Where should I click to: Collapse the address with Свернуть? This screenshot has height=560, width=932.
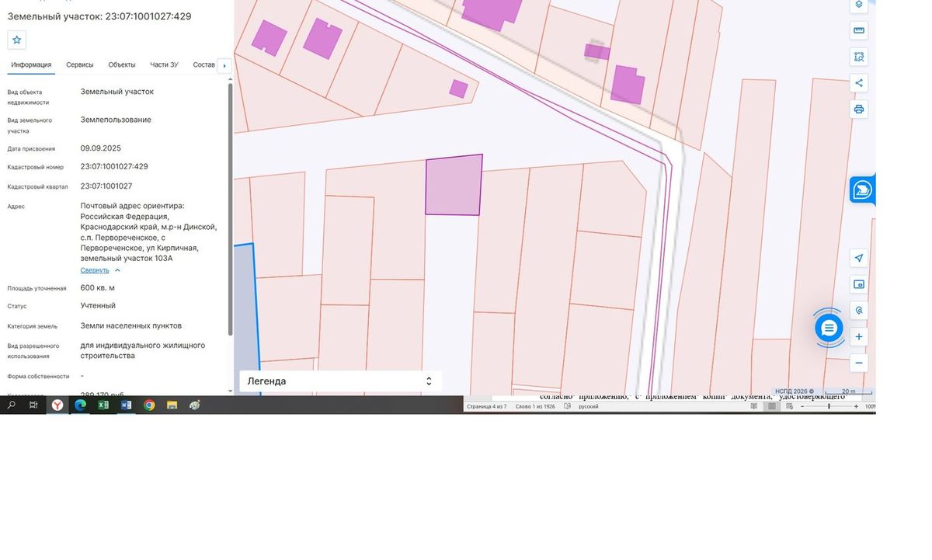(x=100, y=270)
